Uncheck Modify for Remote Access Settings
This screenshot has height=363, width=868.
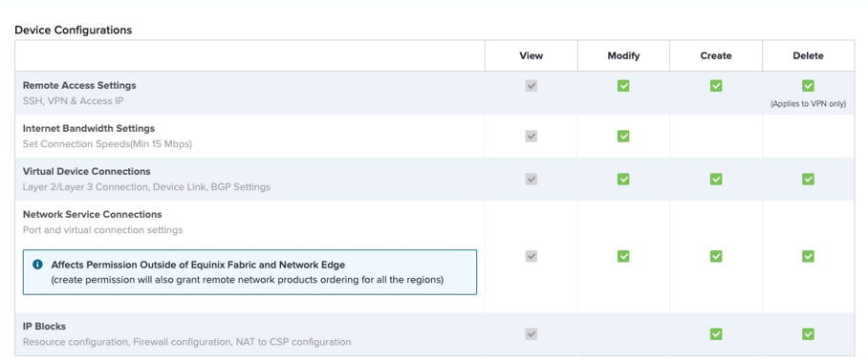click(623, 86)
